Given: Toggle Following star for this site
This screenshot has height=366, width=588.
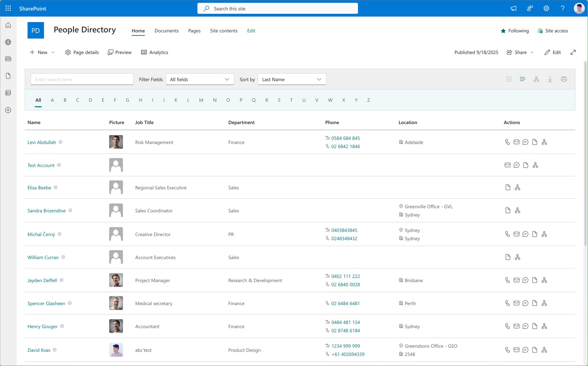Looking at the screenshot, I should click(503, 31).
